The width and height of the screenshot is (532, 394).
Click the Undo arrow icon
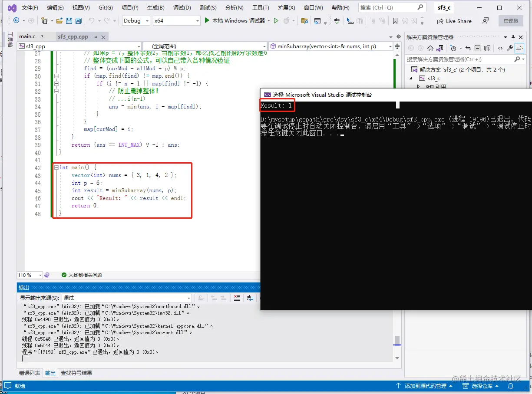coord(91,20)
